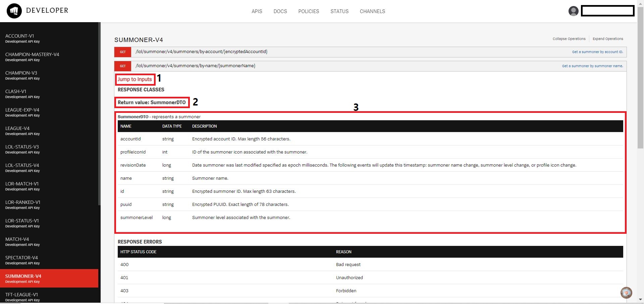Select SPECTATOR-V4 in the sidebar
The image size is (644, 304).
49,260
